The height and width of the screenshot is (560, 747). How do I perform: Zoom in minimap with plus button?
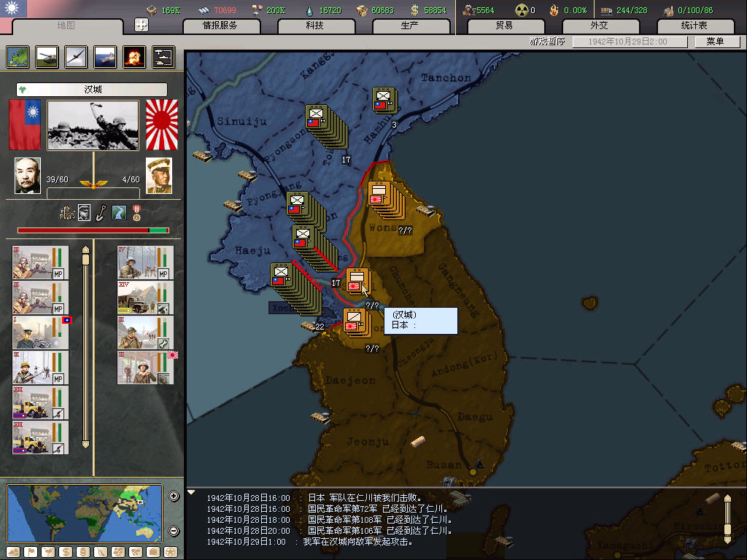(x=174, y=496)
